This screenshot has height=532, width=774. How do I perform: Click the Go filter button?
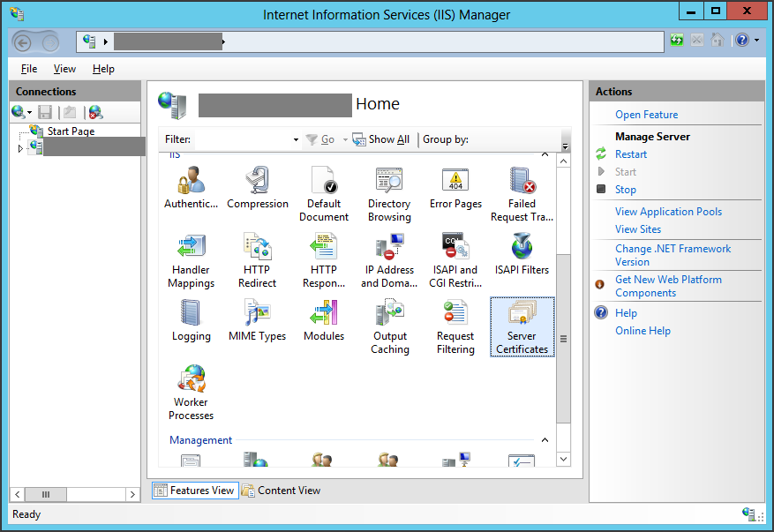(x=320, y=139)
